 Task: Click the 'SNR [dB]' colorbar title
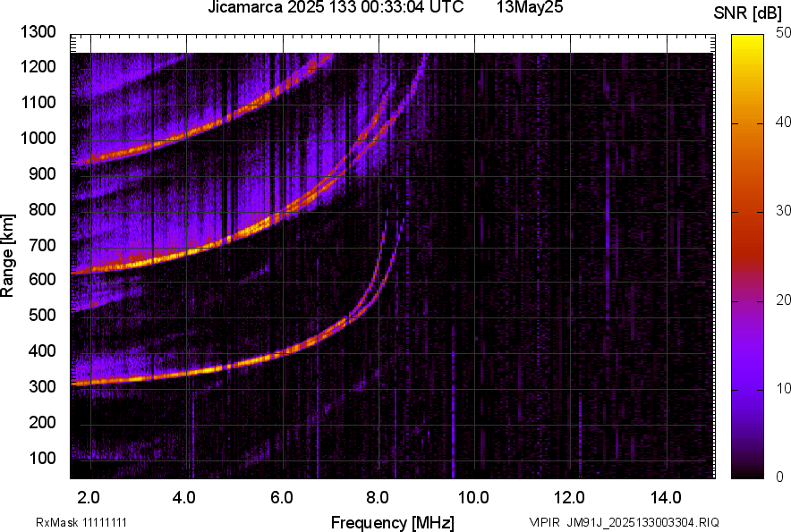pos(748,13)
